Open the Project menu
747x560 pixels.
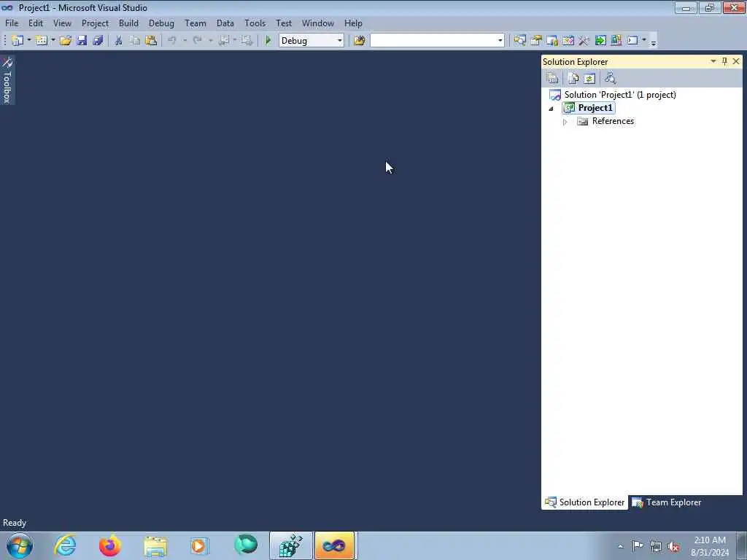click(x=95, y=23)
